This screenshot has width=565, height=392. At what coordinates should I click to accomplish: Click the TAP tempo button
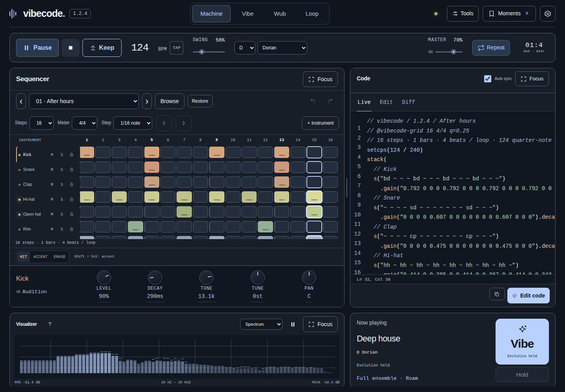click(x=177, y=48)
